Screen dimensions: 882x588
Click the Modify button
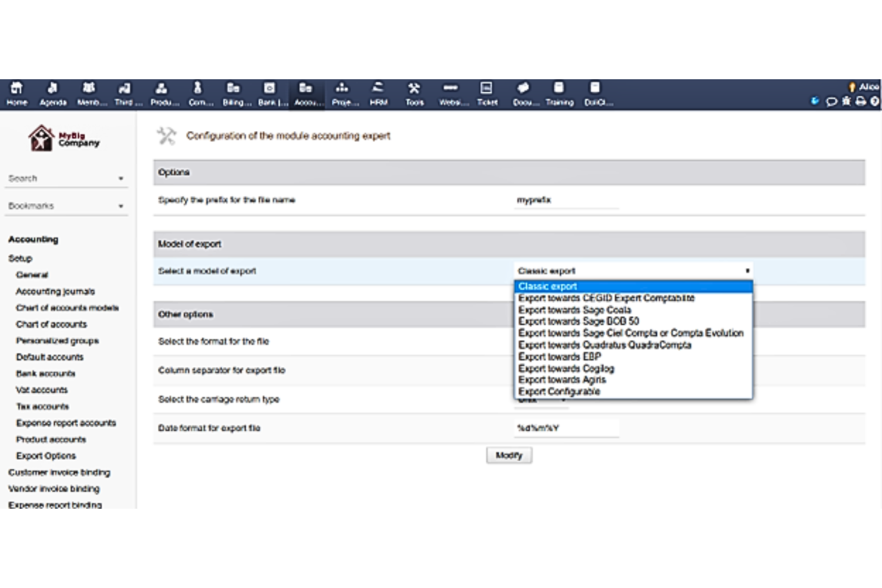point(509,455)
